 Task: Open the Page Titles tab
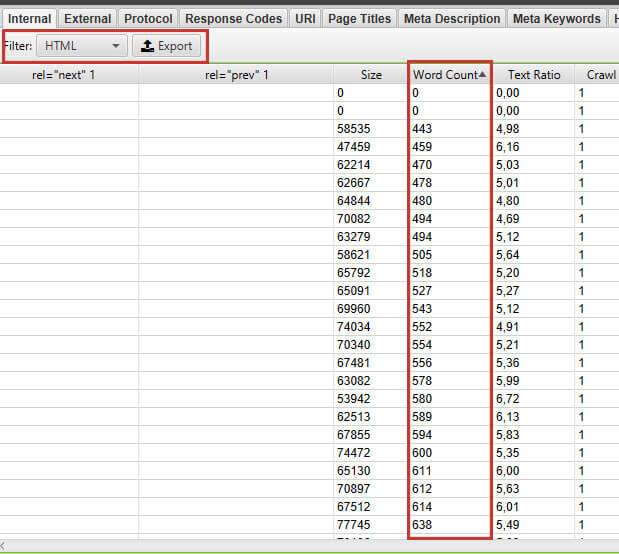pyautogui.click(x=360, y=19)
